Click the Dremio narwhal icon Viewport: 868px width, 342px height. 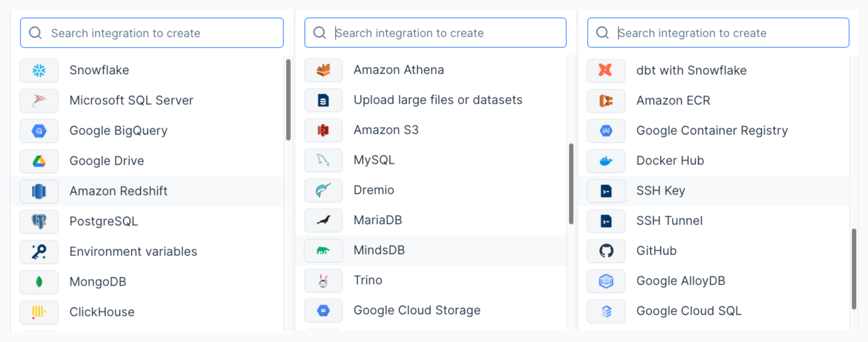(323, 190)
